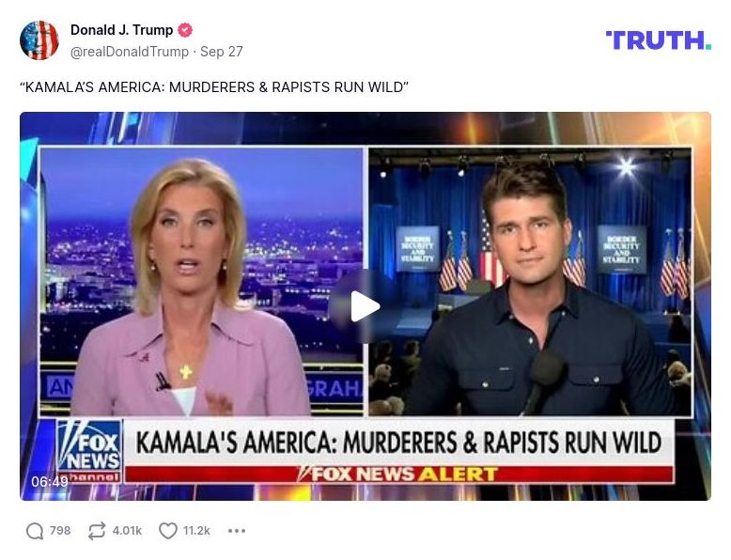Play the video with center play button
The height and width of the screenshot is (560, 731).
click(x=365, y=306)
